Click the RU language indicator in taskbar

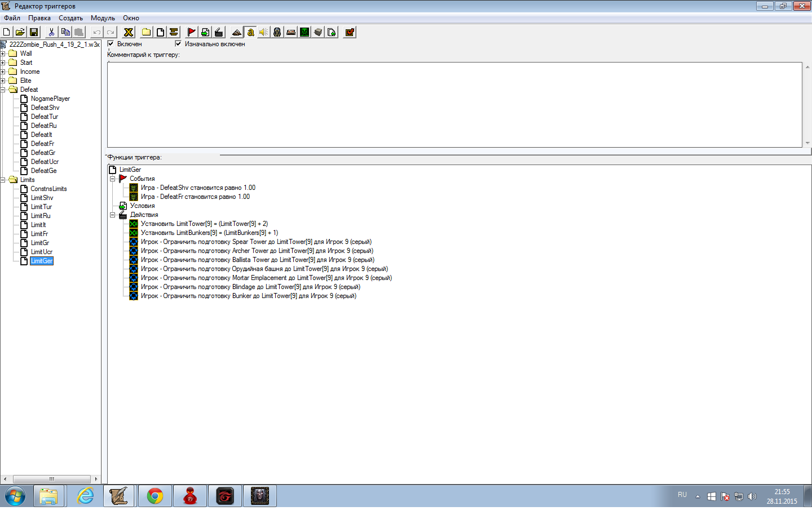coord(682,495)
